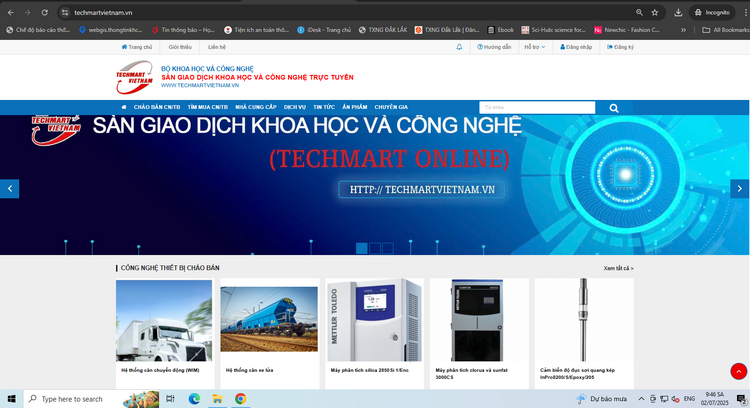Open the CHUYÊN GIA menu
The height and width of the screenshot is (408, 750).
[391, 107]
